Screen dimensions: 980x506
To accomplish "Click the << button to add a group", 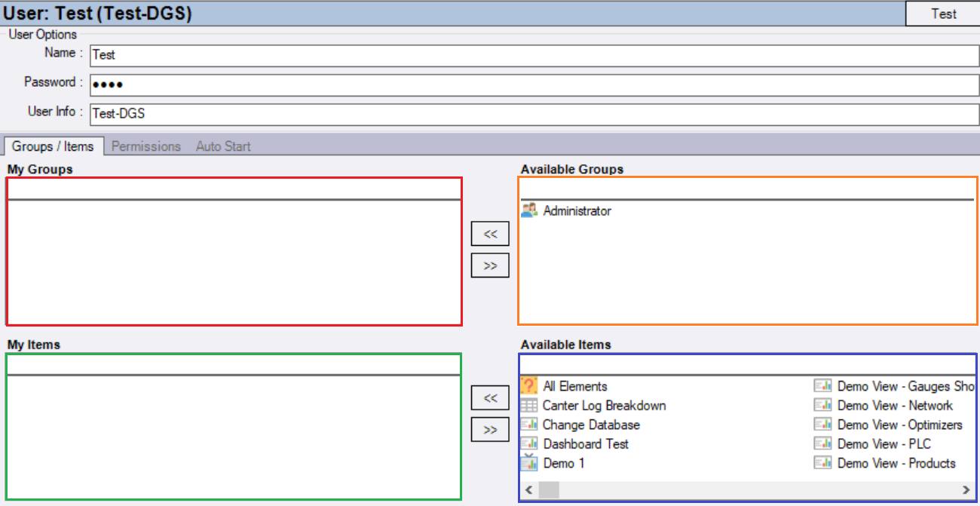I will 490,233.
